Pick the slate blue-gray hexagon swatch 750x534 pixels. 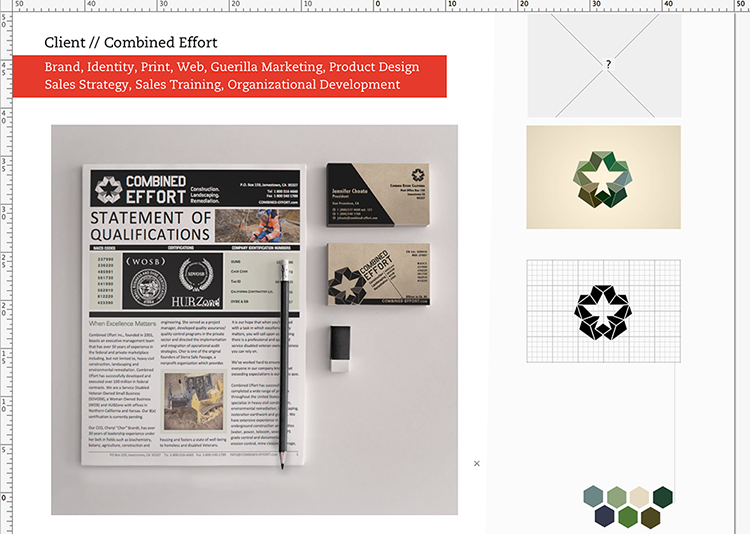coord(593,496)
